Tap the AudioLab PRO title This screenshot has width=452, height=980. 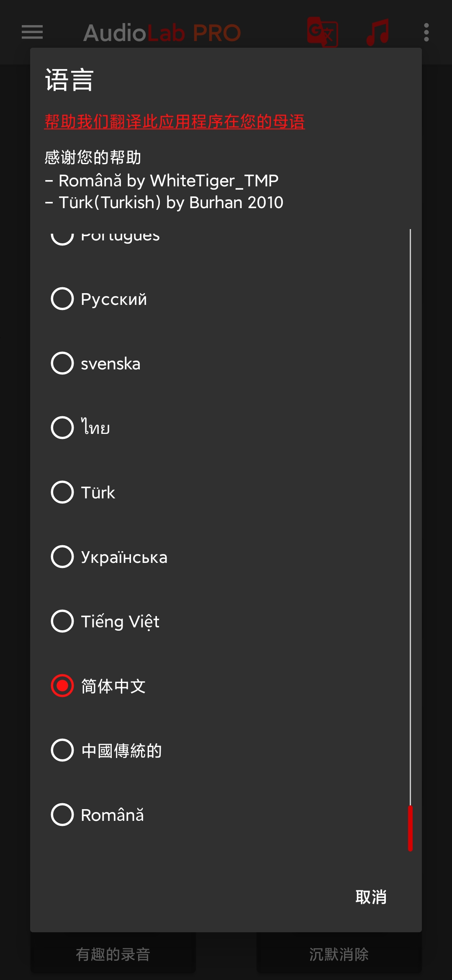pyautogui.click(x=162, y=33)
